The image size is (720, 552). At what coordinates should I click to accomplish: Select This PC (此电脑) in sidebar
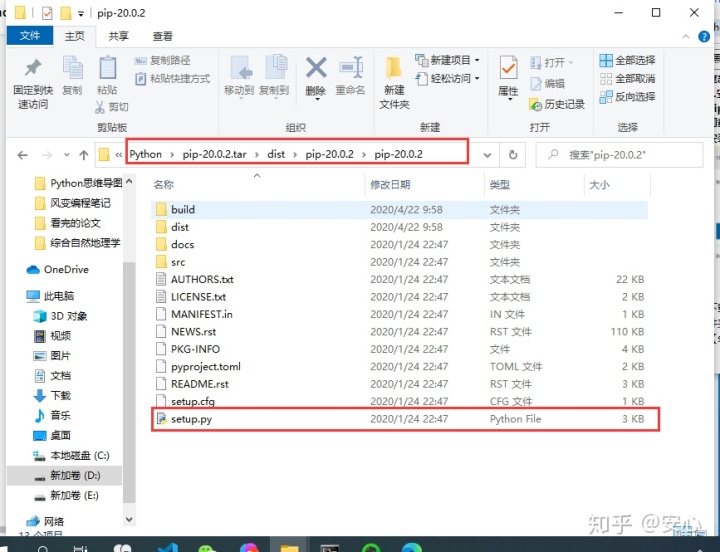(51, 296)
